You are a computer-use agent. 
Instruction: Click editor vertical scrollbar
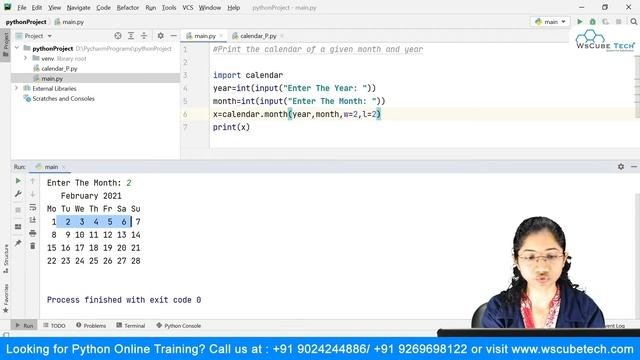[638, 86]
